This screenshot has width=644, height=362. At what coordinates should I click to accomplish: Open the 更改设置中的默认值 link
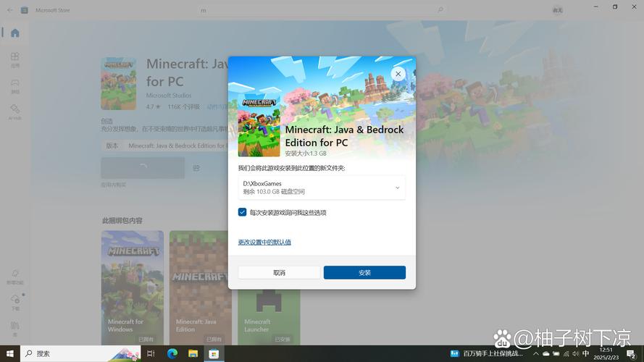[x=264, y=242]
